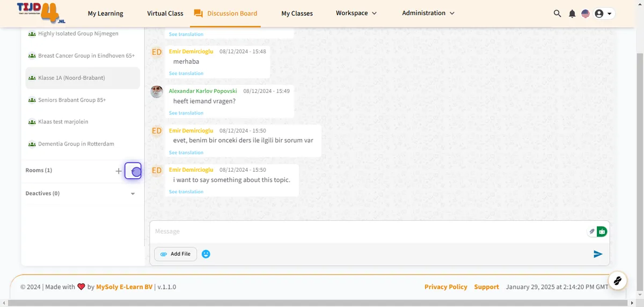Expand the Rooms (1) section arrow
This screenshot has width=644, height=307.
tap(133, 171)
